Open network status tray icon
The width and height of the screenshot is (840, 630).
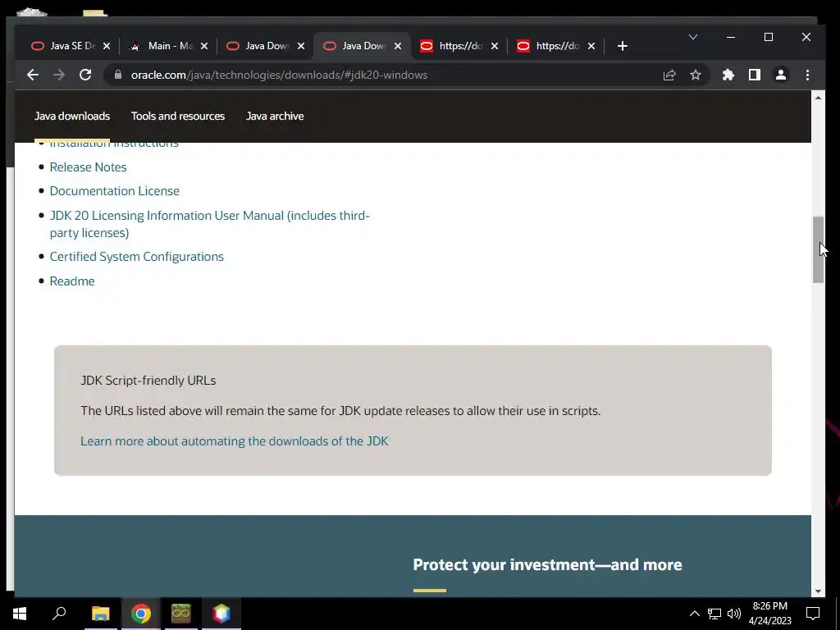pos(714,614)
